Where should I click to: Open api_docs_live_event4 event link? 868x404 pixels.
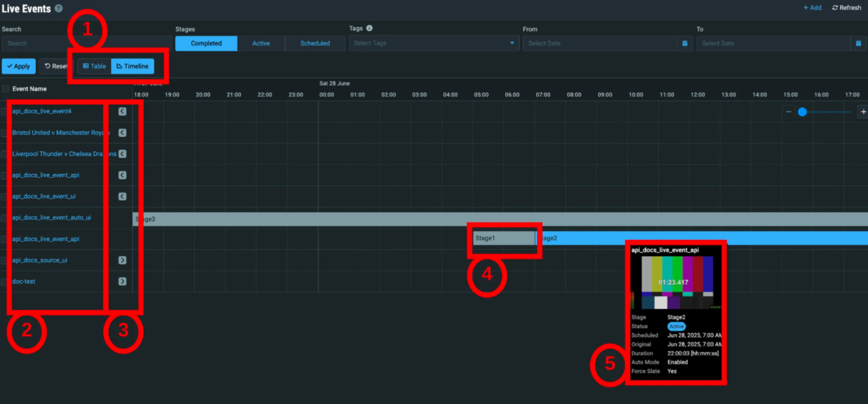(x=42, y=111)
